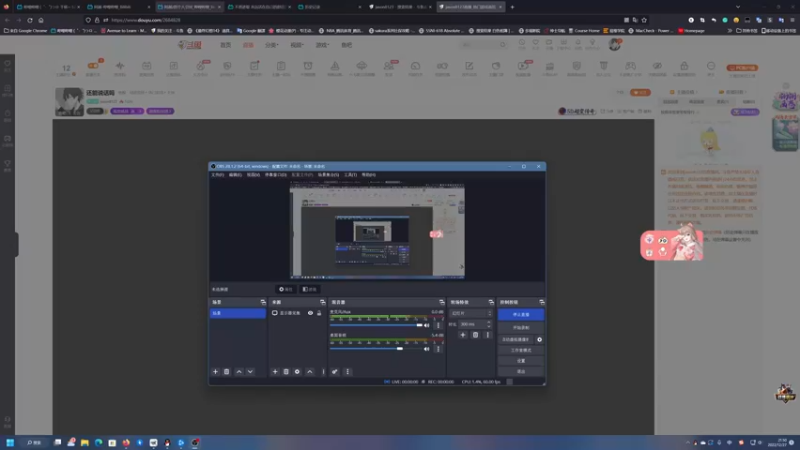Mute the Mic/Aux audio channel
800x450 pixels.
(x=427, y=325)
